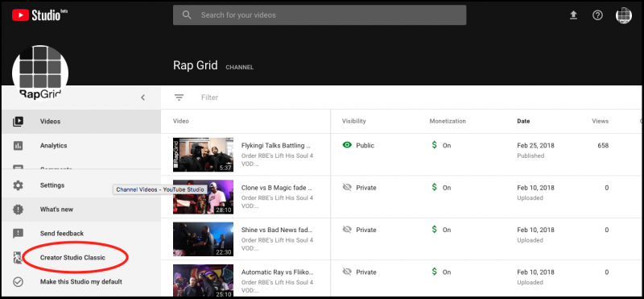Click the Analytics bar chart icon
Screen dimensions: 644x299
click(18, 146)
